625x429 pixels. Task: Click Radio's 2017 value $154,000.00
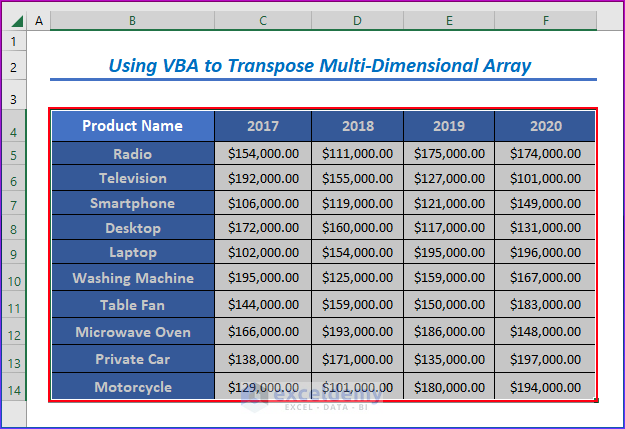point(263,153)
